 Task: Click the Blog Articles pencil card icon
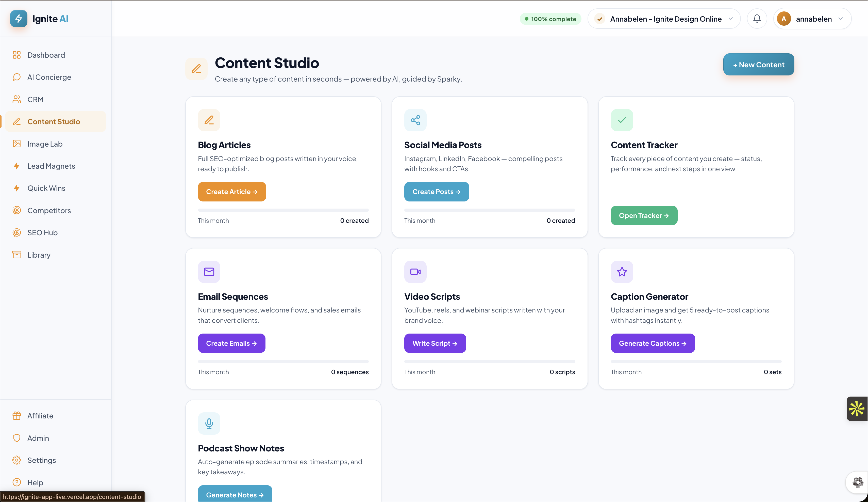(209, 120)
